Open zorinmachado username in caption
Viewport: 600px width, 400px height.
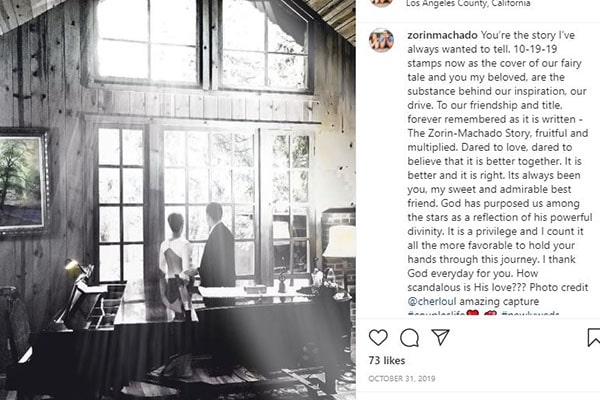[x=442, y=35]
